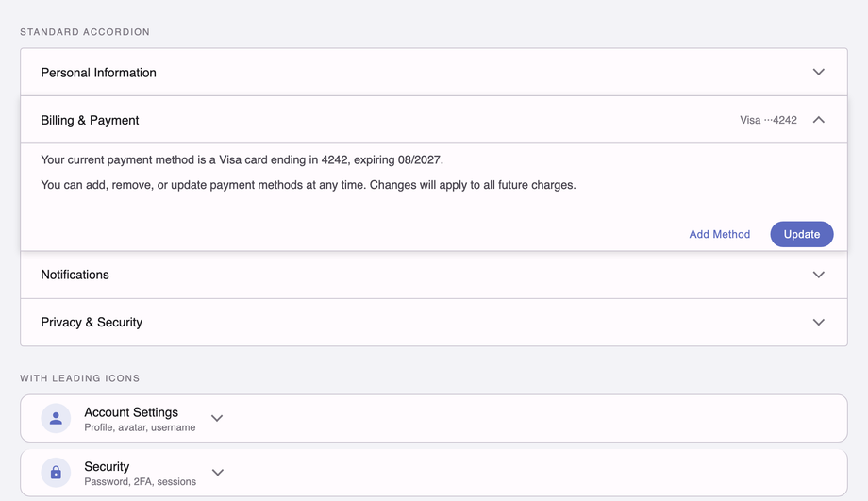Select the Personal Information header text
Viewport: 868px width, 501px height.
pyautogui.click(x=98, y=73)
